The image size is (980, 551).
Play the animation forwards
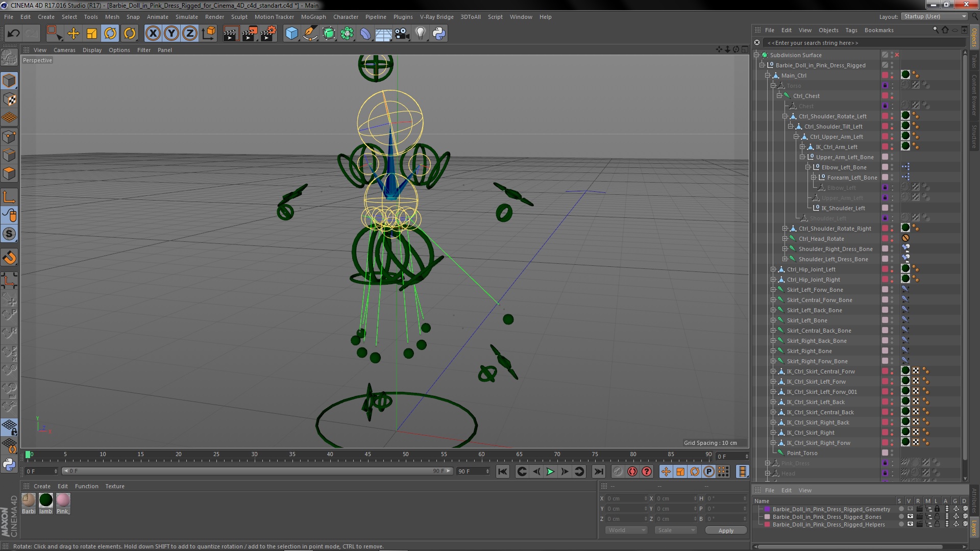(550, 471)
